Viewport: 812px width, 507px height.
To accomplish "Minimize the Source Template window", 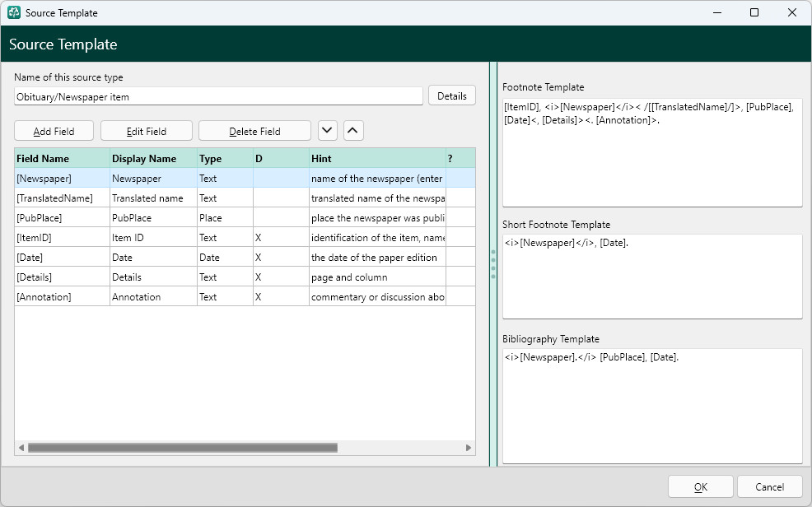I will (x=717, y=12).
